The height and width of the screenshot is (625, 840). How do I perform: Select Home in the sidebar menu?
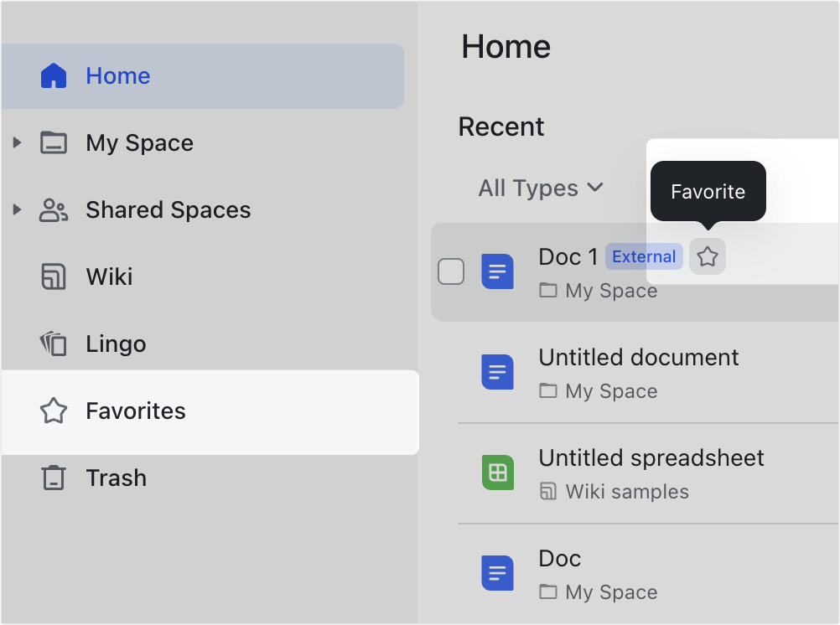point(117,75)
